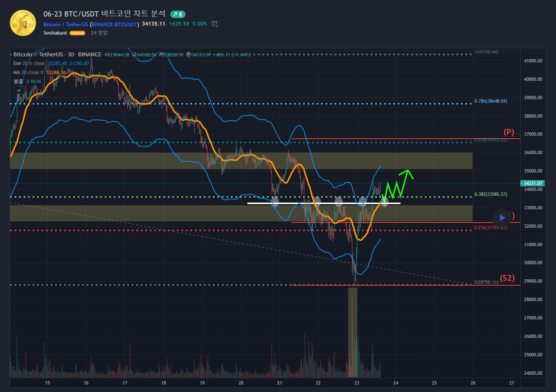The width and height of the screenshot is (556, 392).
Task: Open the Bitcoin / TetherUS symbol link
Action: point(66,24)
